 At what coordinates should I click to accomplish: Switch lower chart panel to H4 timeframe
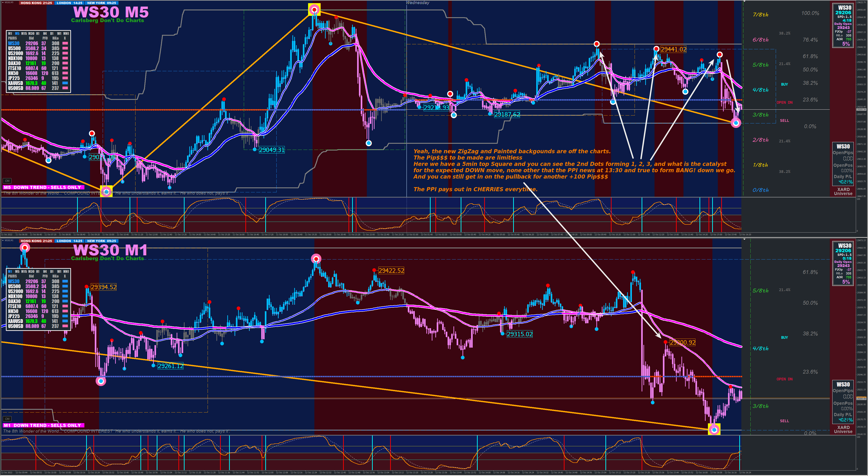(45, 271)
